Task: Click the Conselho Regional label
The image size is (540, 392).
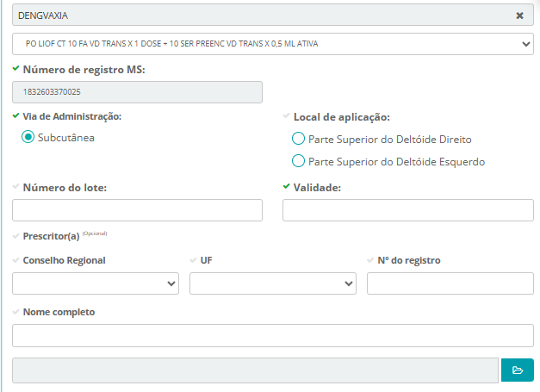Action: click(x=64, y=260)
